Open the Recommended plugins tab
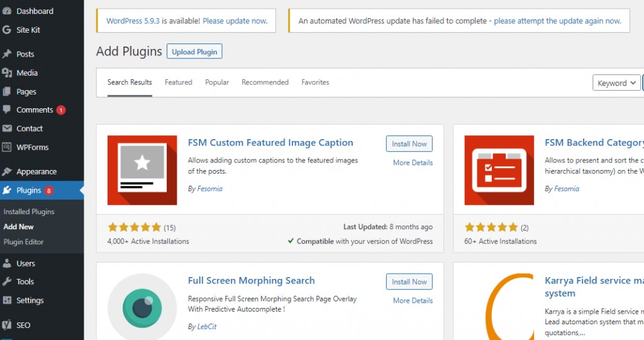This screenshot has height=340, width=644. pos(265,82)
